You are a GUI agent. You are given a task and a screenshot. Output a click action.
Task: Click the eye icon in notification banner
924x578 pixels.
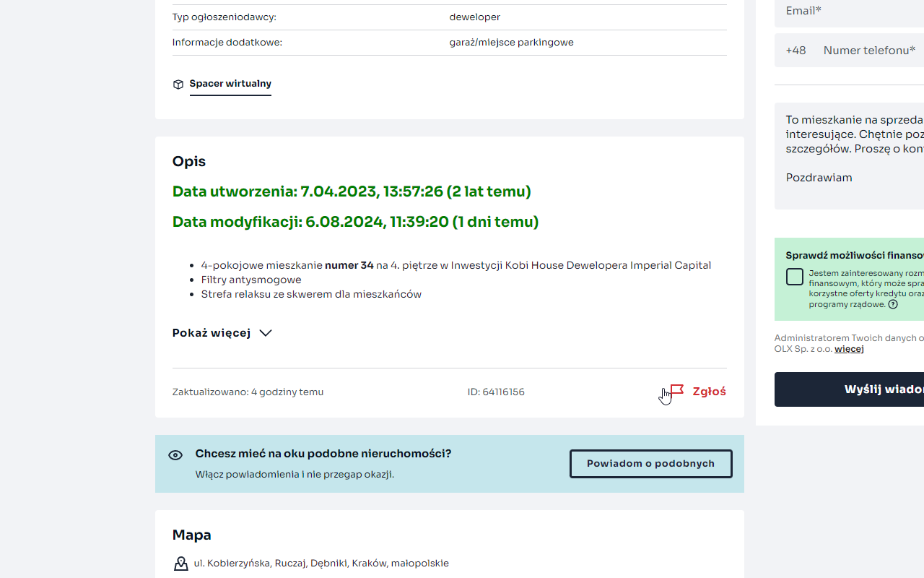[175, 455]
